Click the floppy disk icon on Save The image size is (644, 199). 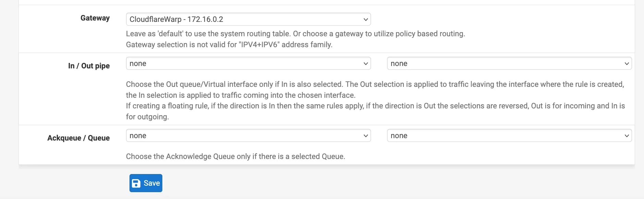pos(136,183)
